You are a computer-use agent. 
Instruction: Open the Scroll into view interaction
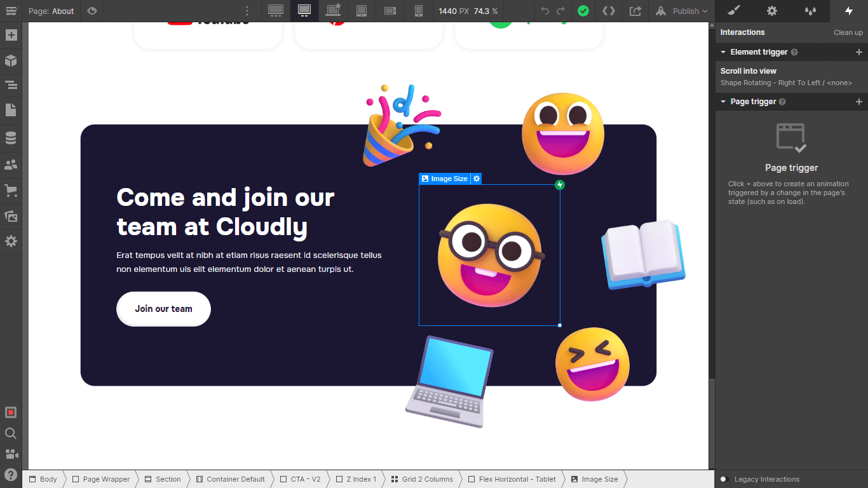coord(792,77)
